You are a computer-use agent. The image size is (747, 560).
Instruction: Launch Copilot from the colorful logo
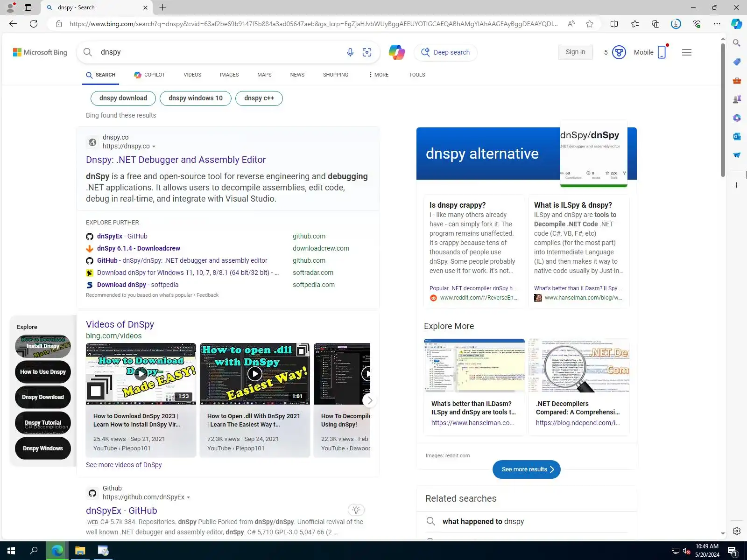pos(397,52)
